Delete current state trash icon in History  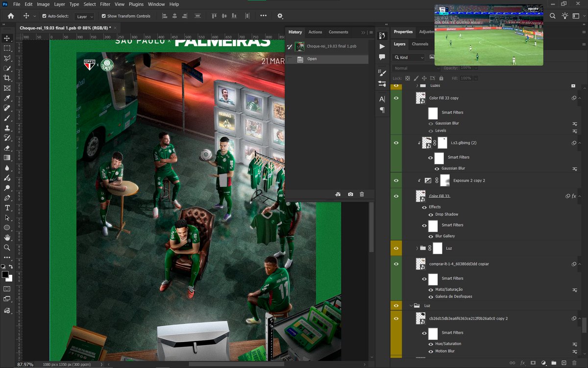(x=362, y=194)
